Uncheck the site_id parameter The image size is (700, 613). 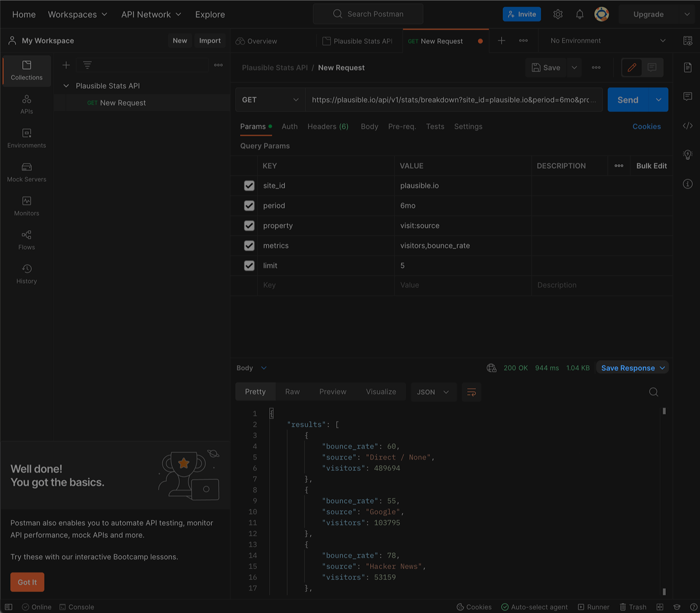click(x=249, y=186)
